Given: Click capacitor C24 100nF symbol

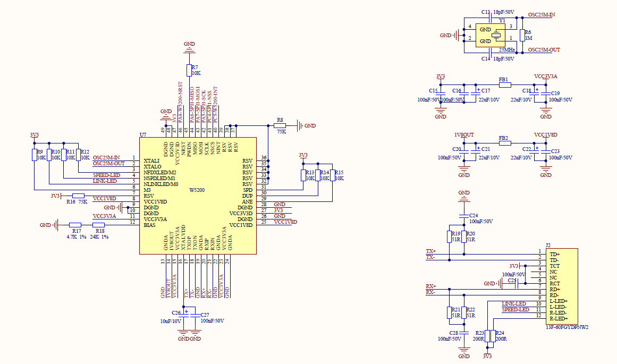Looking at the screenshot, I should click(464, 216).
